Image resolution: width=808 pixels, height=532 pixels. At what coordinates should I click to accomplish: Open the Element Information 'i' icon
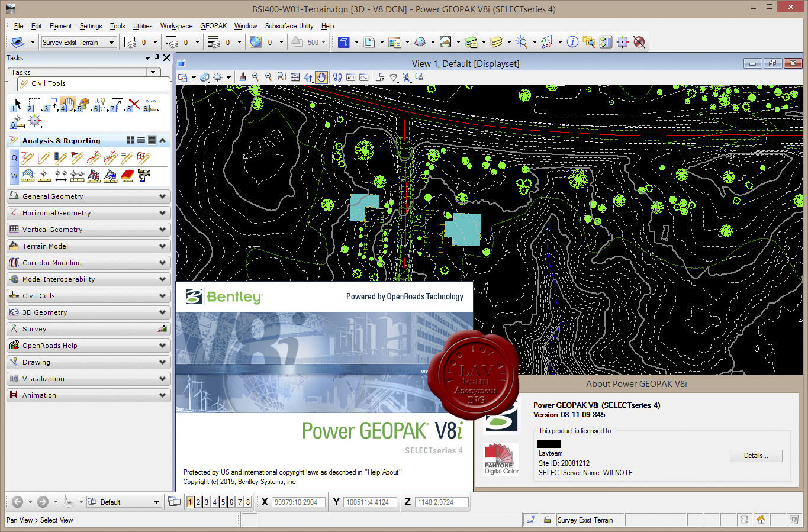pos(572,42)
